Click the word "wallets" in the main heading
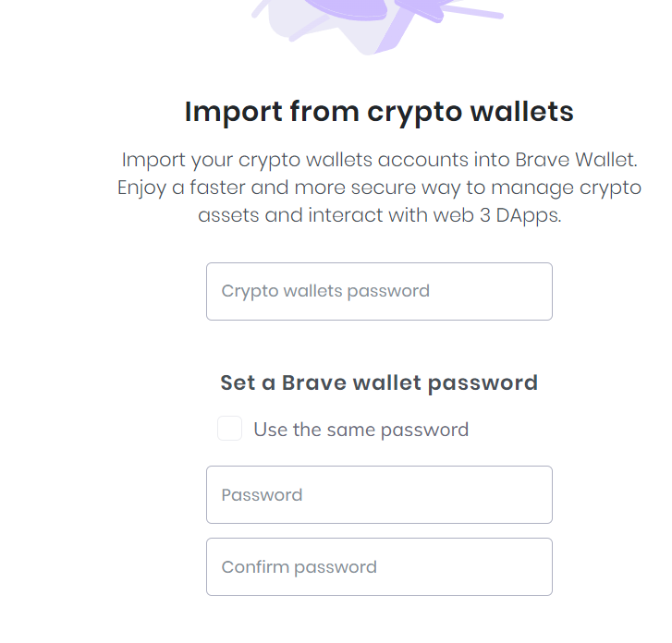Viewport: 672px width, 643px height. point(522,112)
